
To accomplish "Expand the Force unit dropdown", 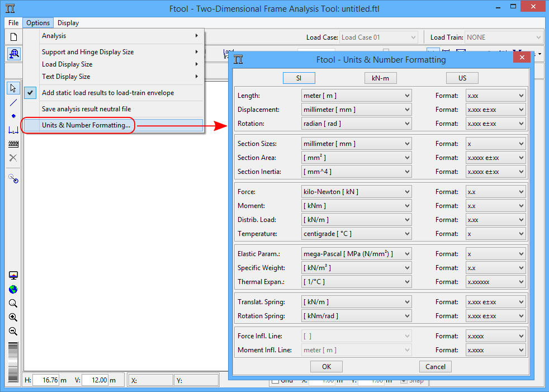I will pos(356,192).
